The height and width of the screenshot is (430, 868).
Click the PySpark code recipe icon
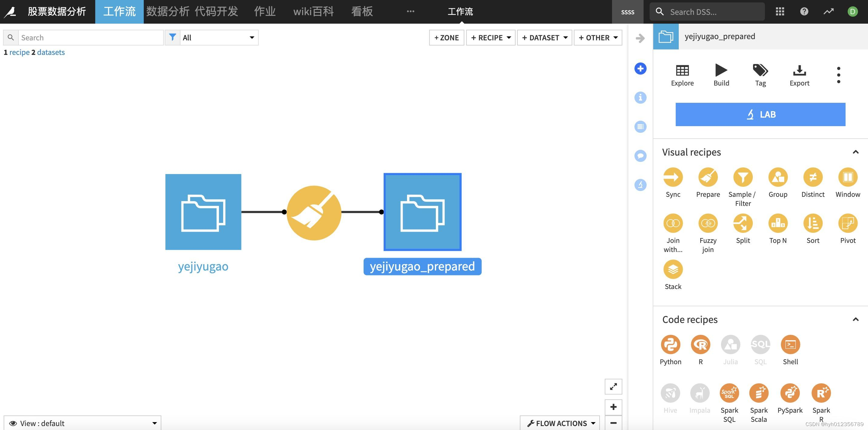[789, 393]
